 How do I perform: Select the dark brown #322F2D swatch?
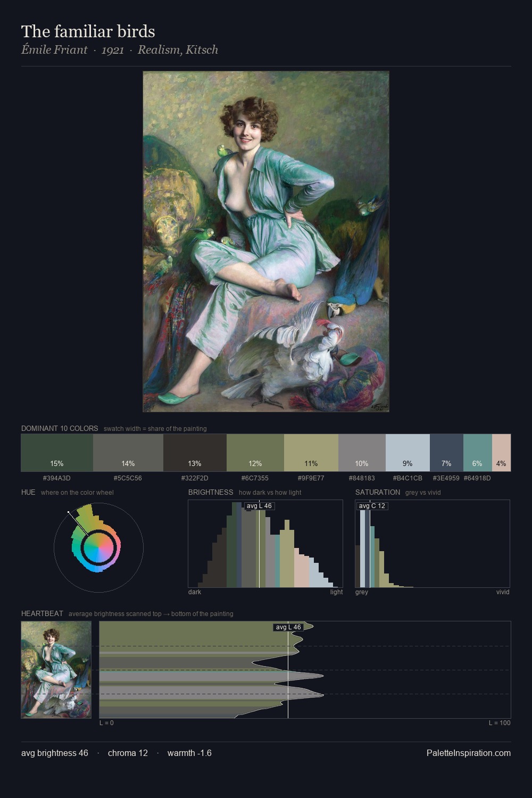click(x=195, y=453)
